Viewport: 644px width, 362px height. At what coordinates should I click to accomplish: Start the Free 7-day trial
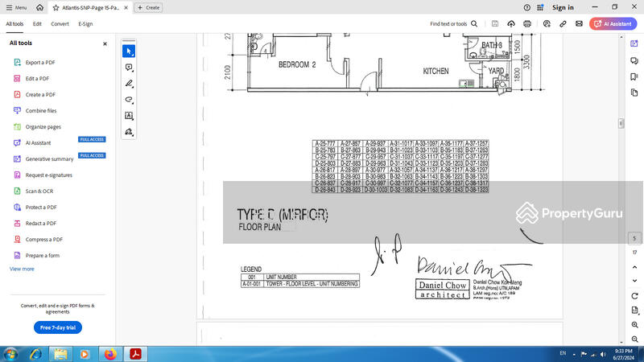[58, 327]
